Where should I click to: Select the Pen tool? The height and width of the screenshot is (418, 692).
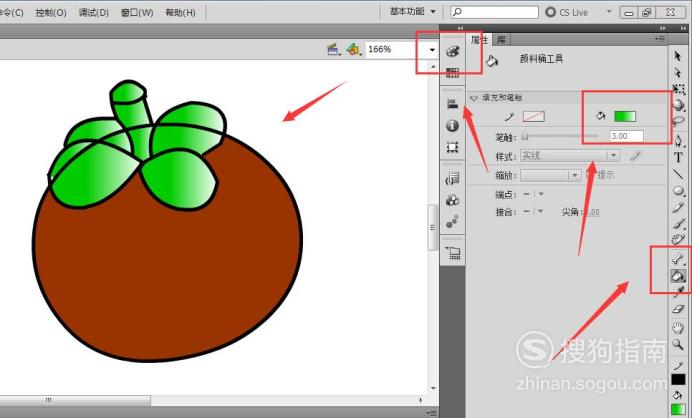click(678, 141)
